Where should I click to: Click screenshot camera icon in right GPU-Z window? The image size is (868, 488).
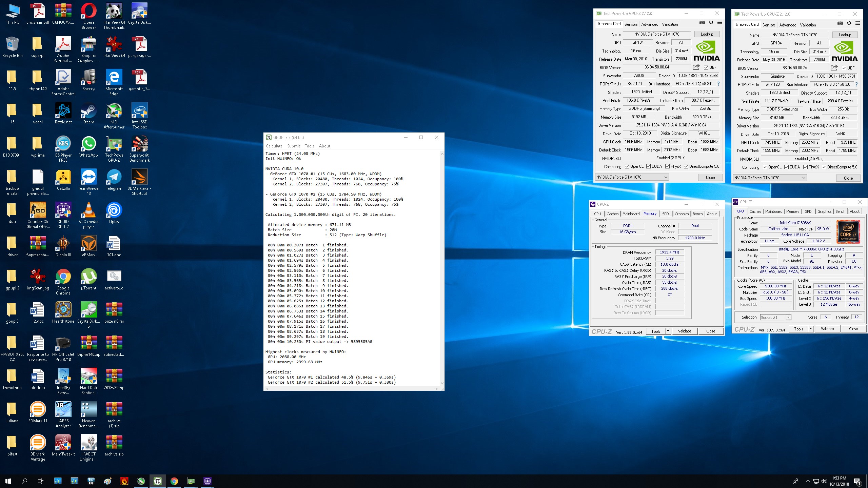tap(840, 23)
